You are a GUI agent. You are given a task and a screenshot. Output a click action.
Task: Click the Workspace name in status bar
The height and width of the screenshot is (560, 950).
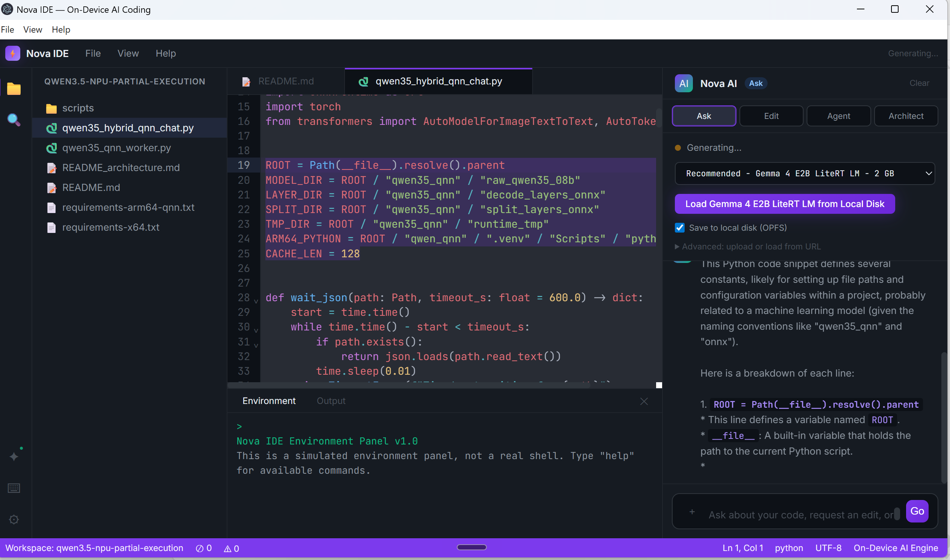click(94, 548)
